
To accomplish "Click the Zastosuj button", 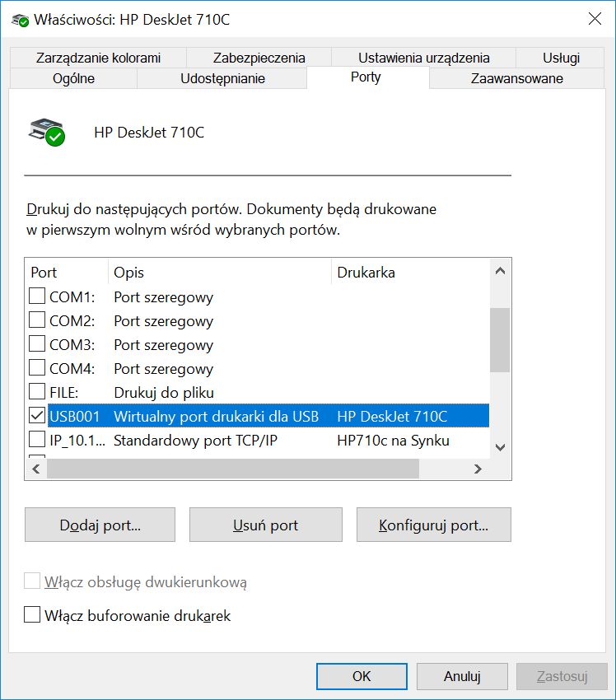I will click(x=562, y=676).
